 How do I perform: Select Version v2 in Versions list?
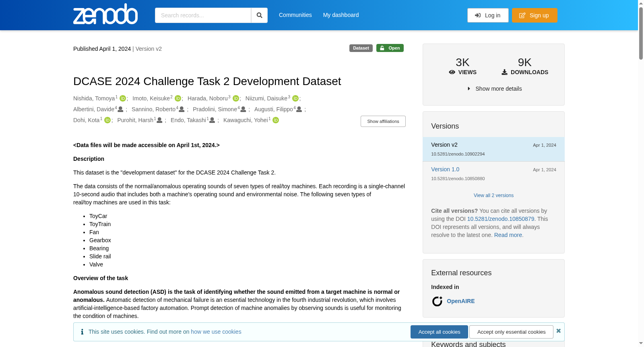click(x=493, y=149)
